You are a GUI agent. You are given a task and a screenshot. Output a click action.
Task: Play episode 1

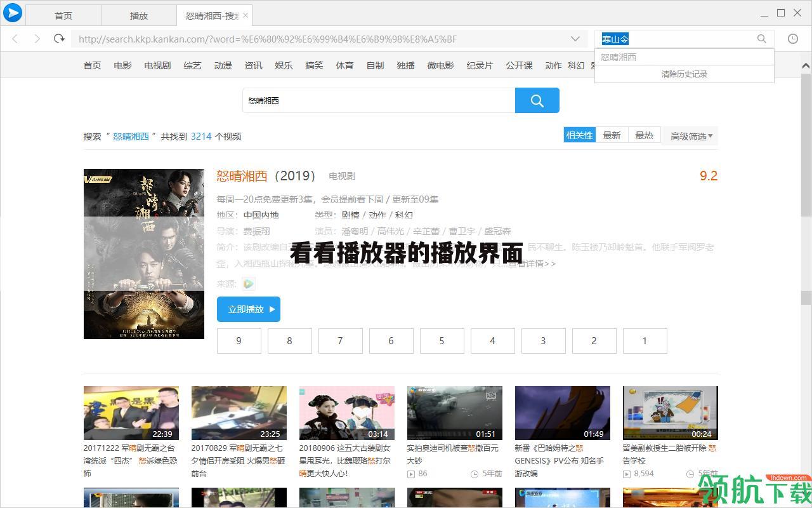(645, 341)
